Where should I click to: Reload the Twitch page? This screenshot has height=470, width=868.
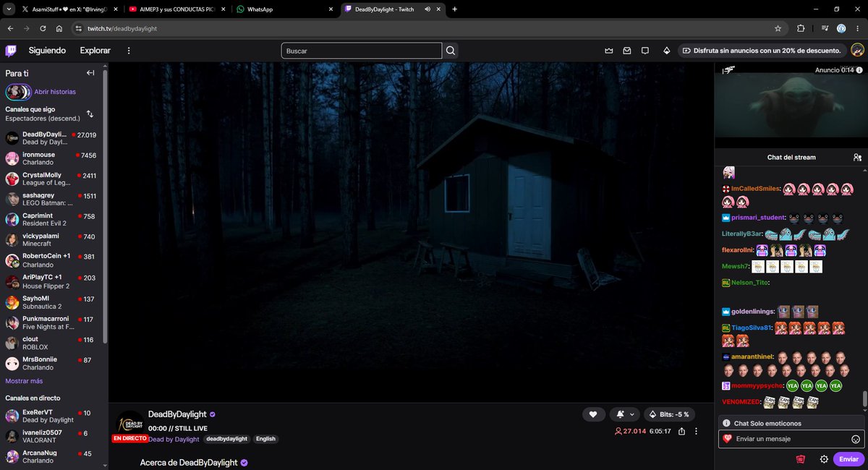[43, 28]
